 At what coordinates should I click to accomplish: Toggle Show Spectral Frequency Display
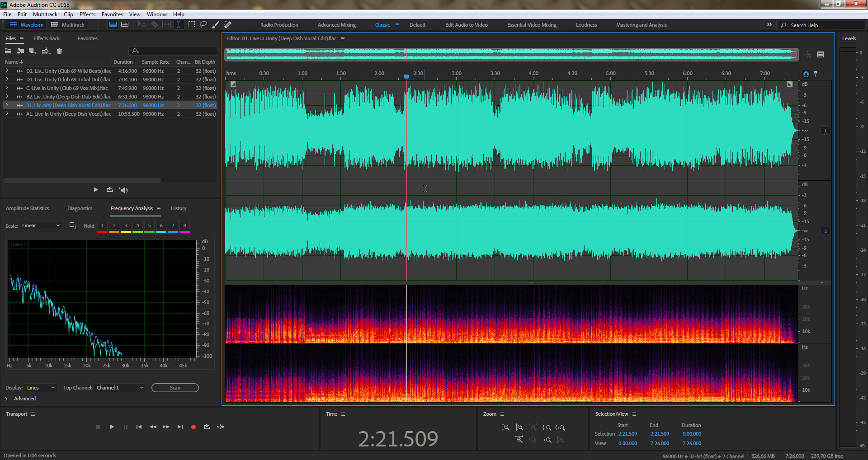point(113,24)
